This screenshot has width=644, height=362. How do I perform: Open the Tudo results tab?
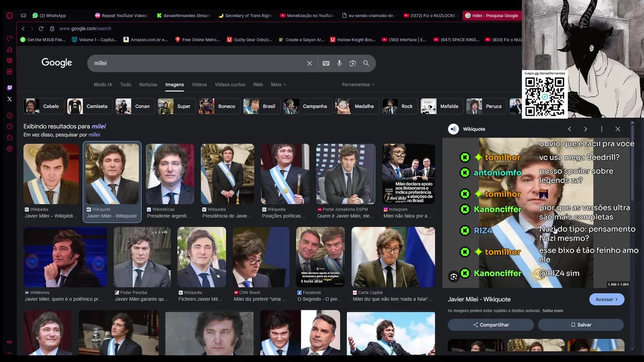(126, 84)
